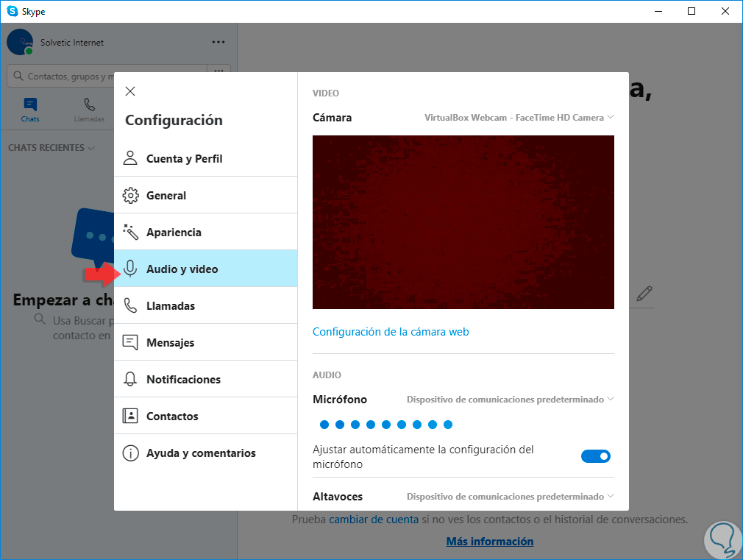This screenshot has height=560, width=743.
Task: Click the contact card icon beside Contactos
Action: 130,416
